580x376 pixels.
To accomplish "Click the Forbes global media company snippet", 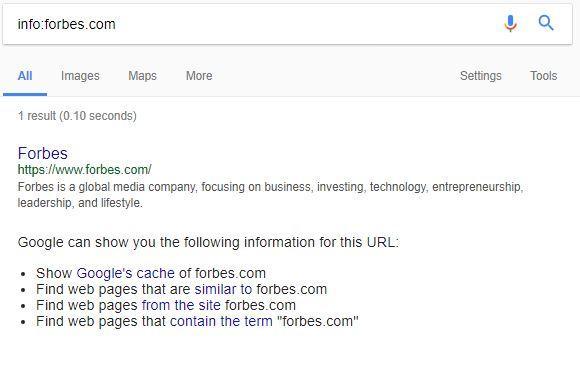I will coord(270,195).
